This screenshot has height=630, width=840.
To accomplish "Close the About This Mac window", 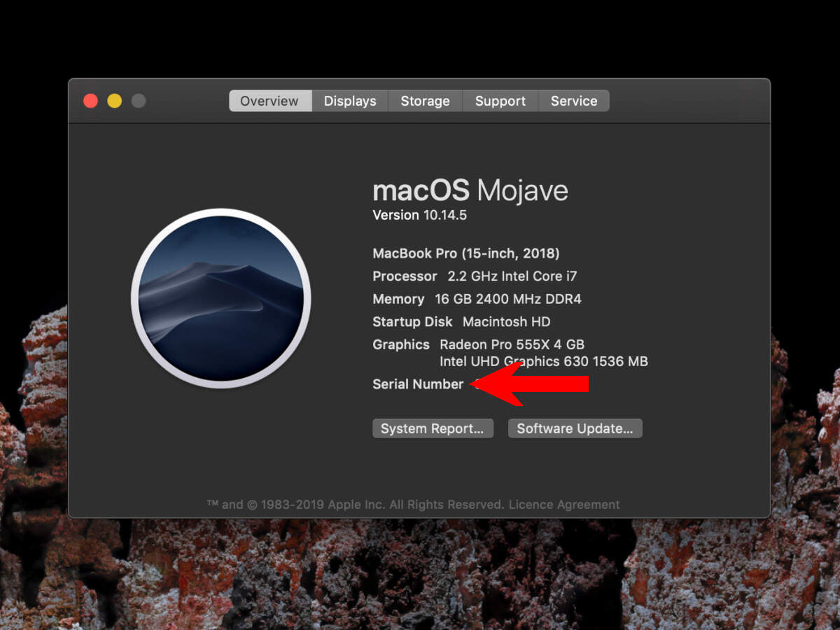I will 90,101.
